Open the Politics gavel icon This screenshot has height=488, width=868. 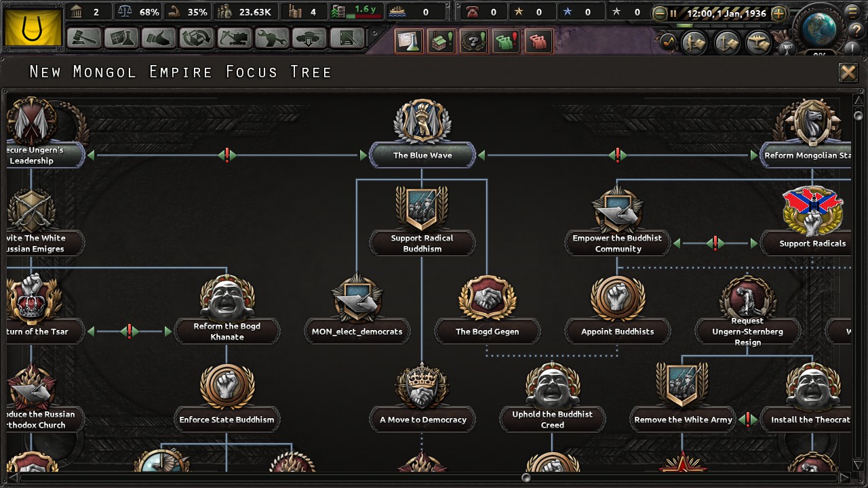pyautogui.click(x=84, y=38)
